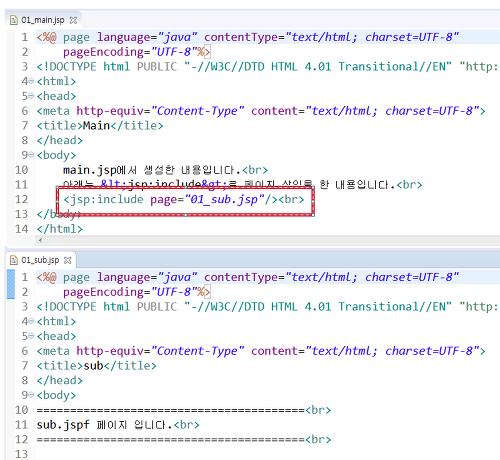Viewport: 500px width, 460px height.
Task: Click the </head> tag in 01_sub.jsp
Action: tap(60, 380)
